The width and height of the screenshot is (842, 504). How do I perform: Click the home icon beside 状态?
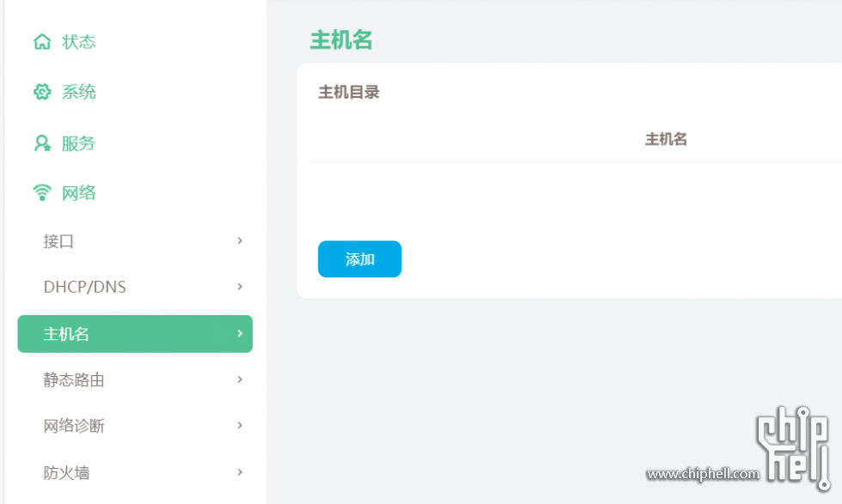(x=42, y=41)
